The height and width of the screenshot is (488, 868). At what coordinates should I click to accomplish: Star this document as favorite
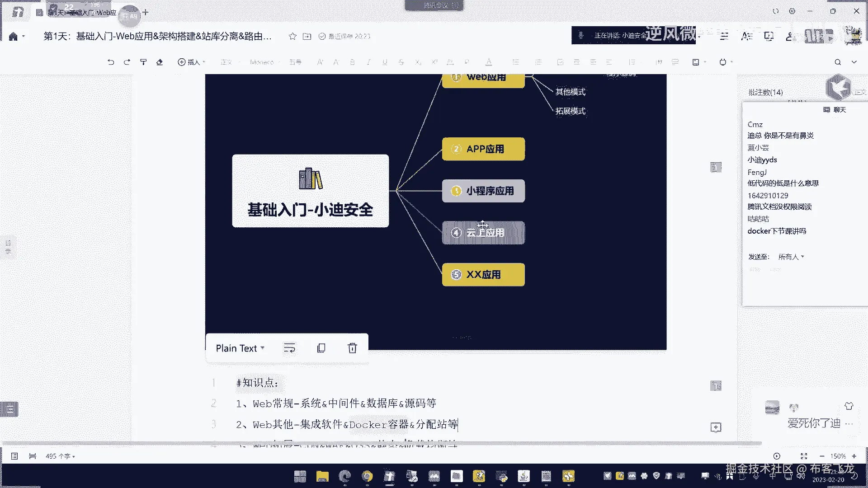point(292,36)
